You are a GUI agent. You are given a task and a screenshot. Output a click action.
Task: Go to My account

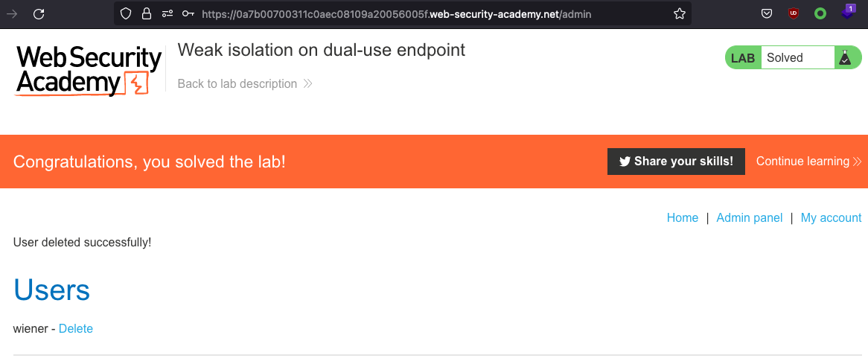(x=831, y=218)
